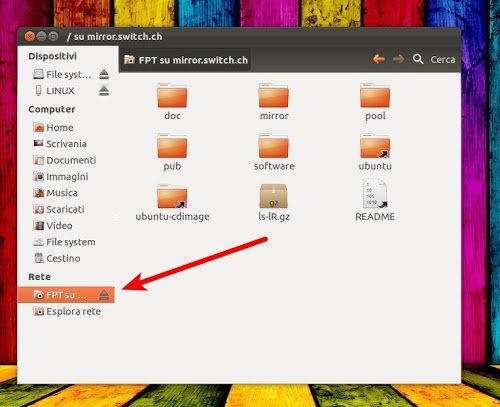
Task: Eject the LINUX drive
Action: click(x=104, y=91)
